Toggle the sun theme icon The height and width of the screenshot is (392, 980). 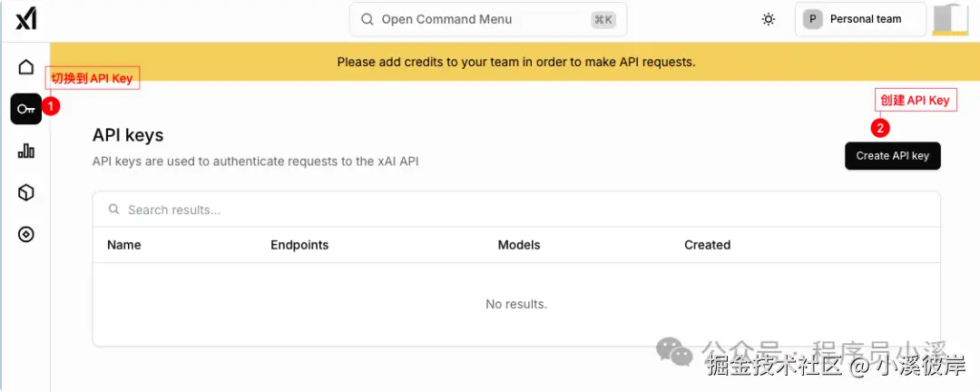[x=769, y=19]
